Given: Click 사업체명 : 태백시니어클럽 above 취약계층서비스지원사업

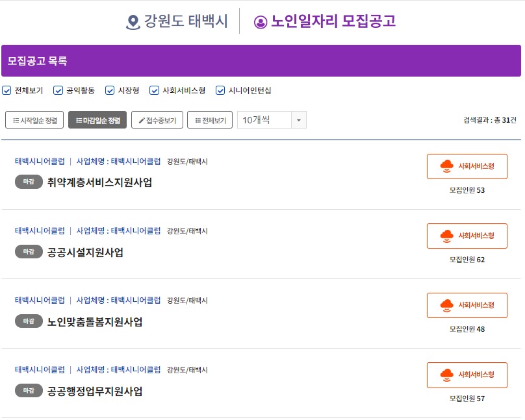Looking at the screenshot, I should 118,161.
